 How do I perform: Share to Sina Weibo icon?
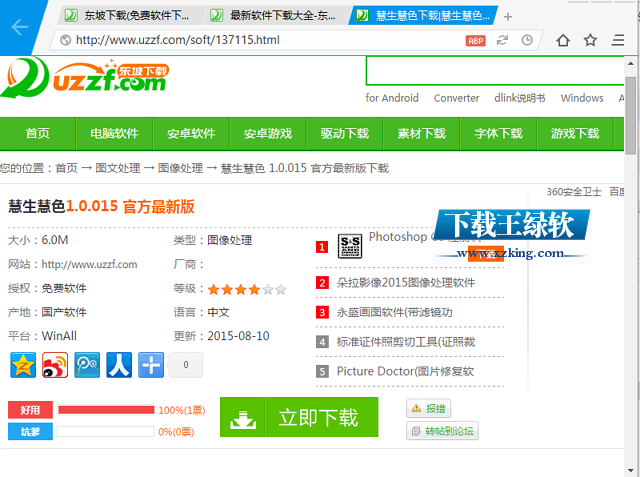[55, 365]
